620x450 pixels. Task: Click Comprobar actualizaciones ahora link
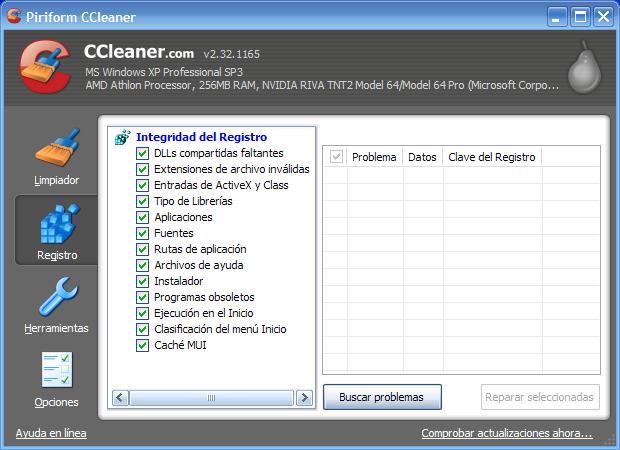(507, 433)
